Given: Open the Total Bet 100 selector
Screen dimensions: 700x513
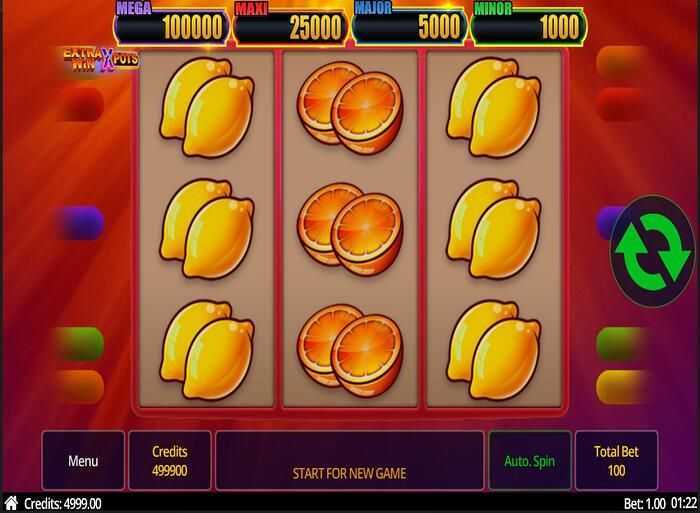Looking at the screenshot, I should 617,460.
